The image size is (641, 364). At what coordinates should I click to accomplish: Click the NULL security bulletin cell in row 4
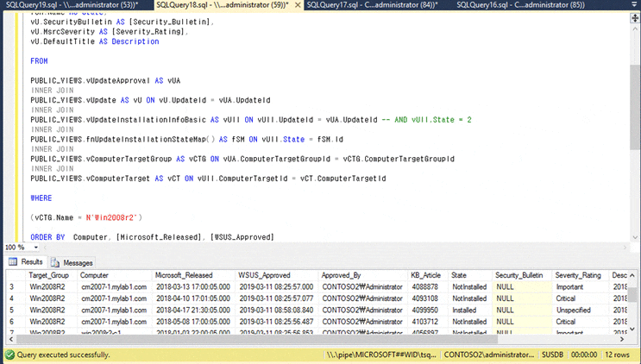click(x=523, y=298)
